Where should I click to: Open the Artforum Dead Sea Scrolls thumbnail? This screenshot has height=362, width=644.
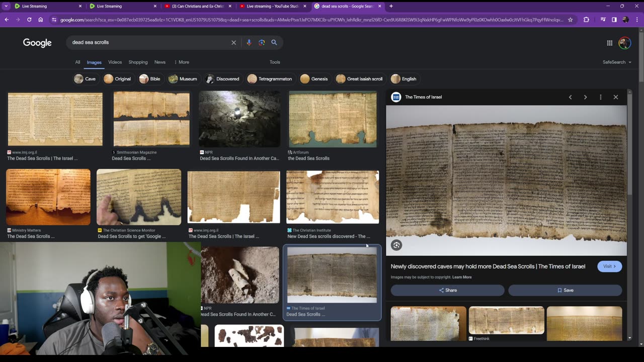333,119
